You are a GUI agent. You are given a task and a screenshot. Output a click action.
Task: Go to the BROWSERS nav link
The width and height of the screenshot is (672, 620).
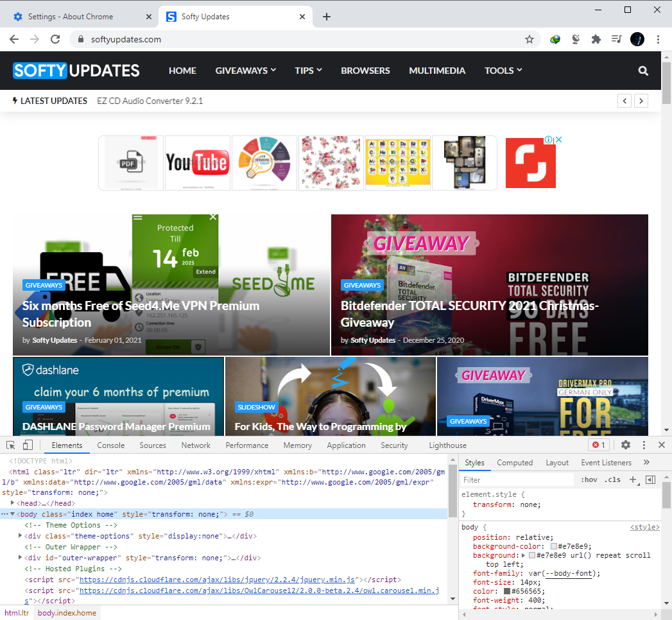(366, 71)
